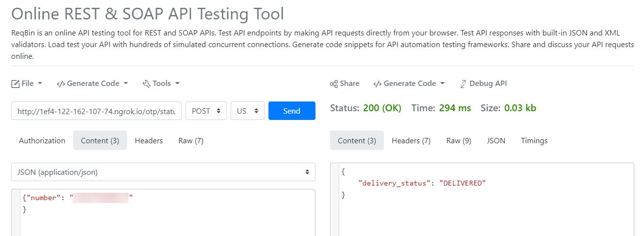Change the POST method dropdown

206,111
